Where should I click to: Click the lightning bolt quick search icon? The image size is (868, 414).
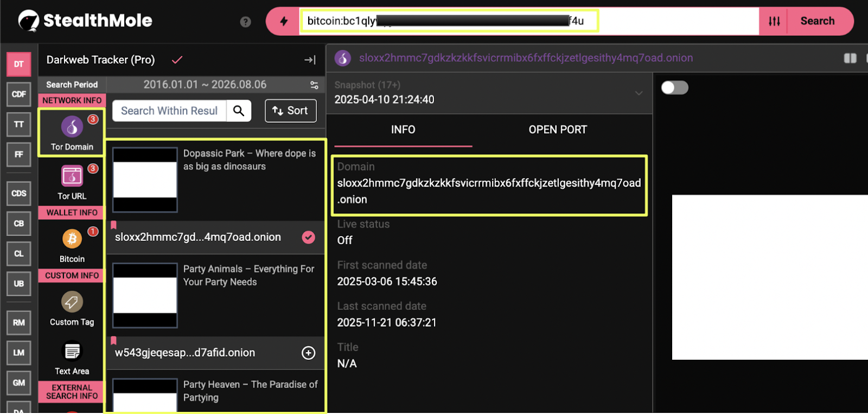284,21
